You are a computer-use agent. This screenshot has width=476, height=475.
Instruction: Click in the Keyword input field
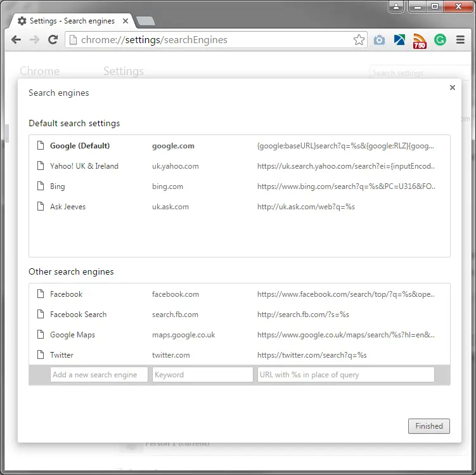click(x=202, y=375)
